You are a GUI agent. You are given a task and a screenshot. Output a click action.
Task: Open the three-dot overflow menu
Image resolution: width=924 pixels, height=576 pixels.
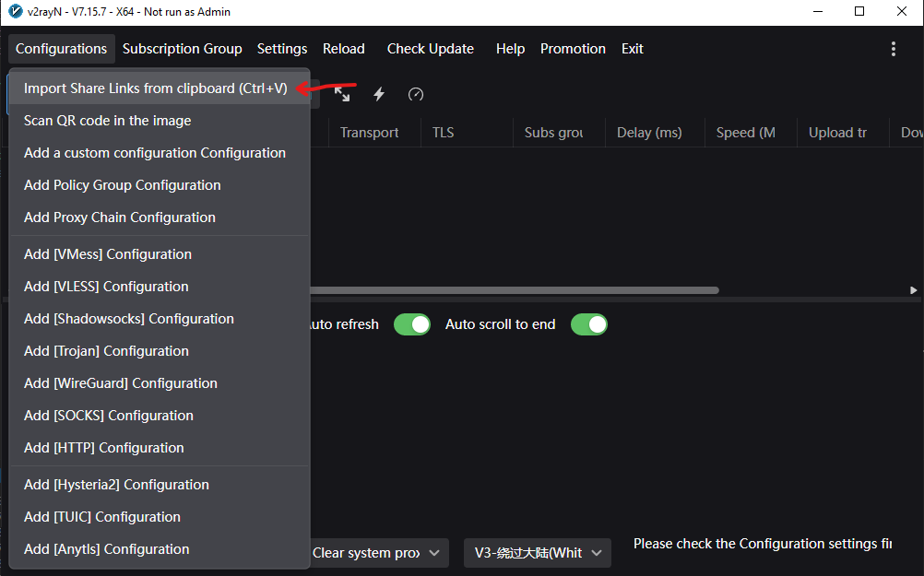(893, 49)
